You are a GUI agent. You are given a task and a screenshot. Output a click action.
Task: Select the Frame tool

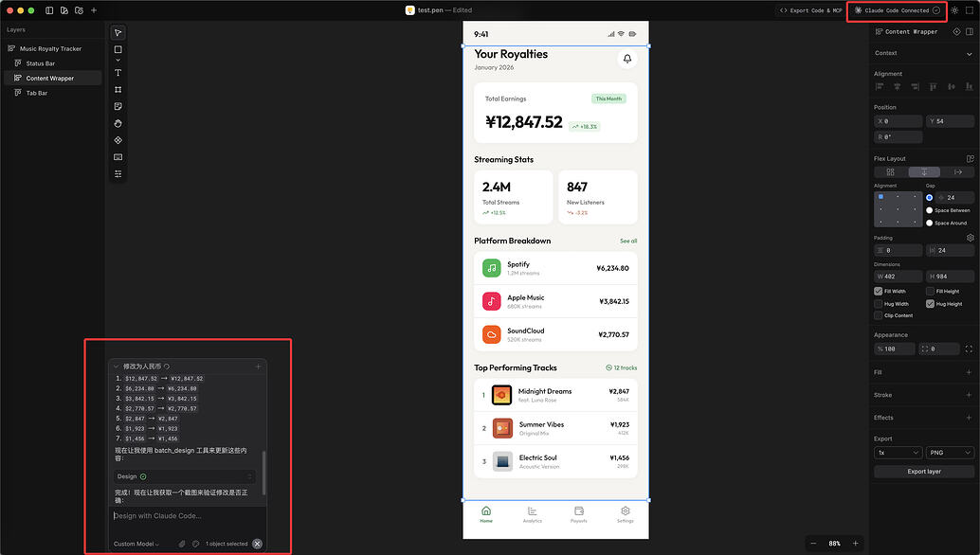coord(118,90)
